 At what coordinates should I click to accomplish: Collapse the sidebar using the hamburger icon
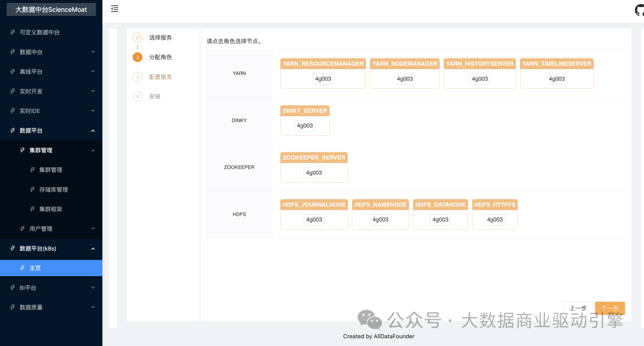point(114,9)
